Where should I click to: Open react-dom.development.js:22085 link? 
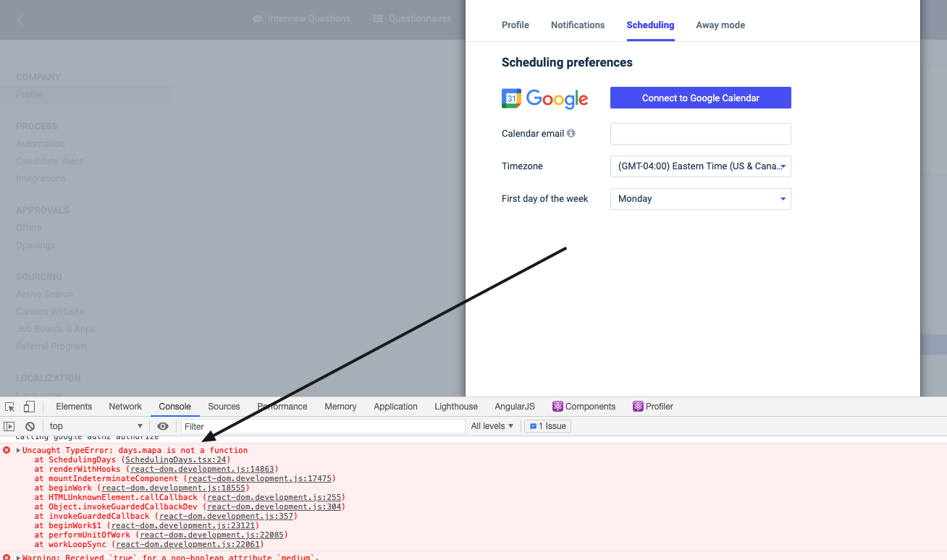pos(211,535)
